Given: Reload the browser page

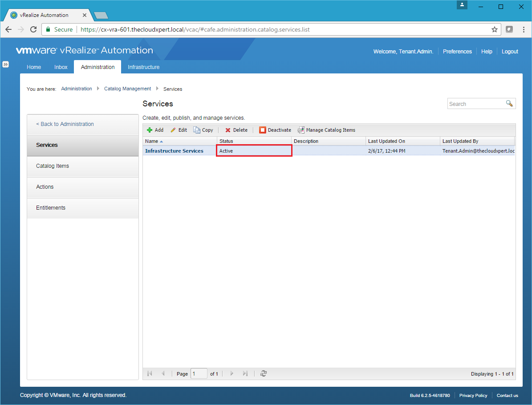Looking at the screenshot, I should [33, 29].
